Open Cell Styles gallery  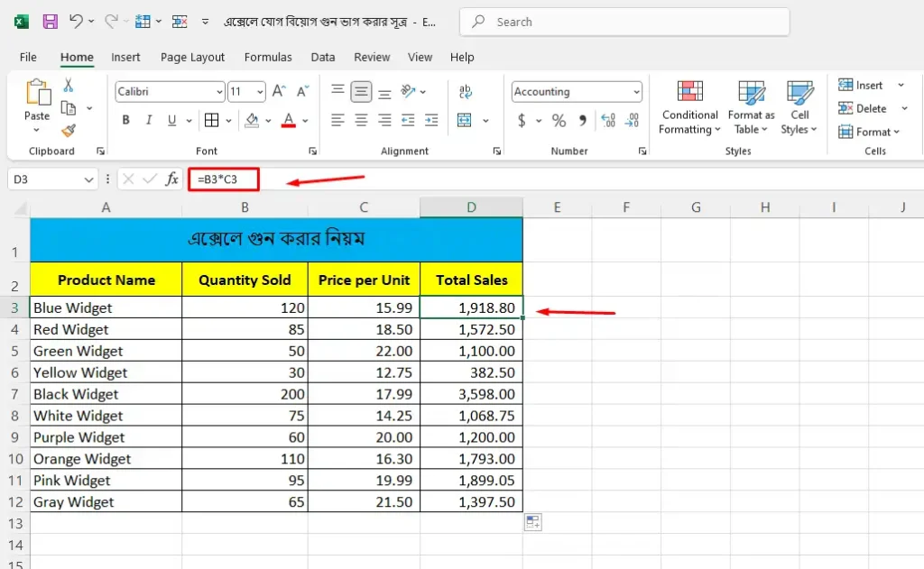coord(799,108)
